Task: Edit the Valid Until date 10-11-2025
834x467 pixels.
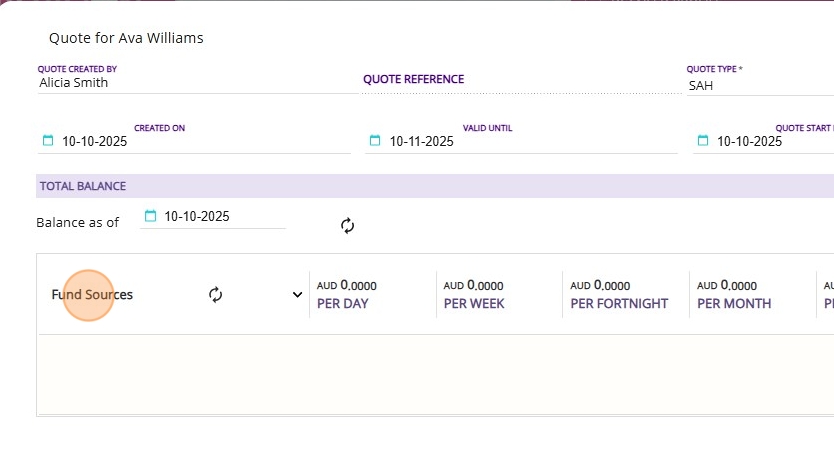Action: pyautogui.click(x=422, y=142)
